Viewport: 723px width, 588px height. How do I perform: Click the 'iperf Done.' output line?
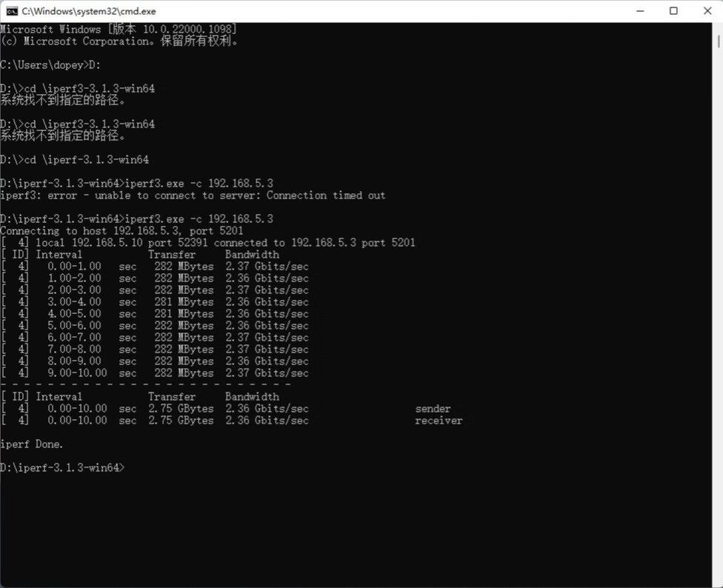click(32, 444)
